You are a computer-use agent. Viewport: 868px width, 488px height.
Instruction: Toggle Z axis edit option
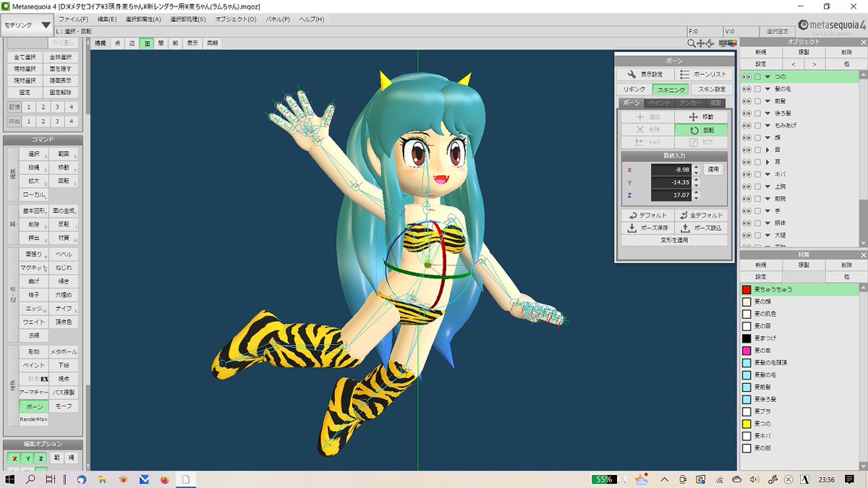[x=40, y=458]
